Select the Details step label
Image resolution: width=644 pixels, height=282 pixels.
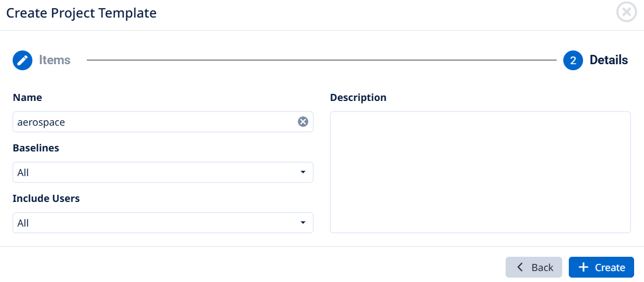(609, 60)
